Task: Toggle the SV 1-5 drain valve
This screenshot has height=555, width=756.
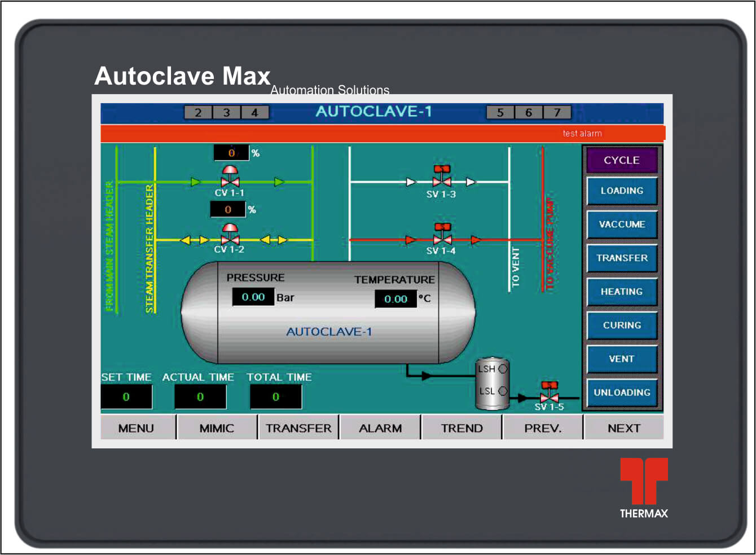Action: point(549,392)
